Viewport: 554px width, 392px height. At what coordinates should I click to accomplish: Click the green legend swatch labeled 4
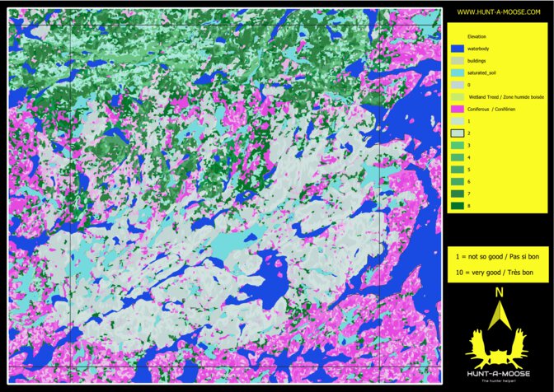458,157
